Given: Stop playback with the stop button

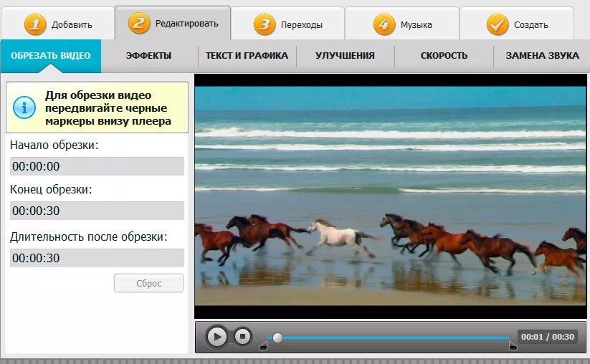Looking at the screenshot, I should [x=243, y=336].
